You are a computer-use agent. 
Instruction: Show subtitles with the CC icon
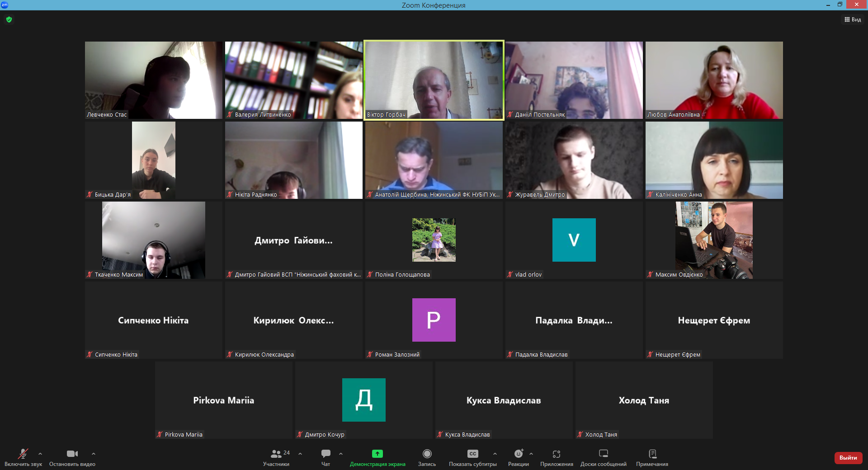pos(472,454)
